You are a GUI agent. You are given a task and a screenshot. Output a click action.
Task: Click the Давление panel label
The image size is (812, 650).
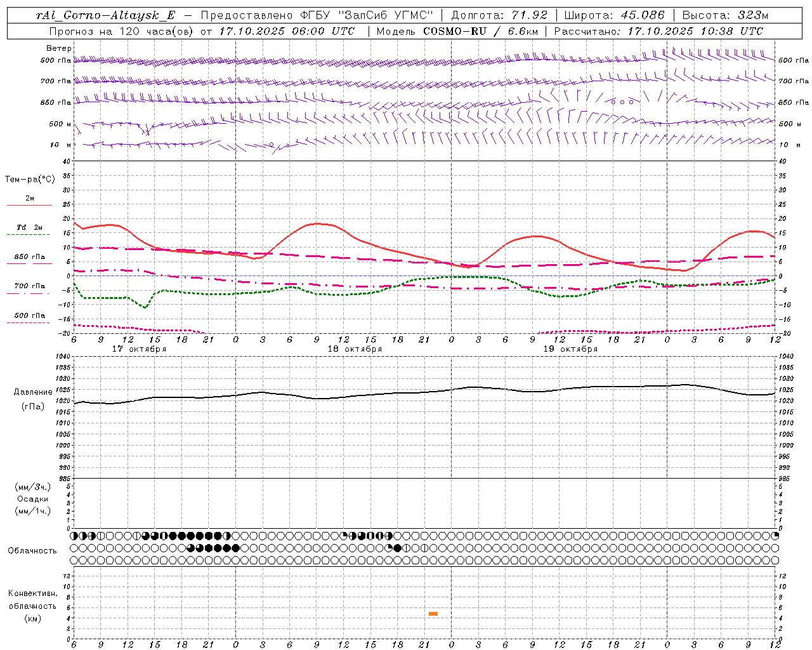click(33, 392)
